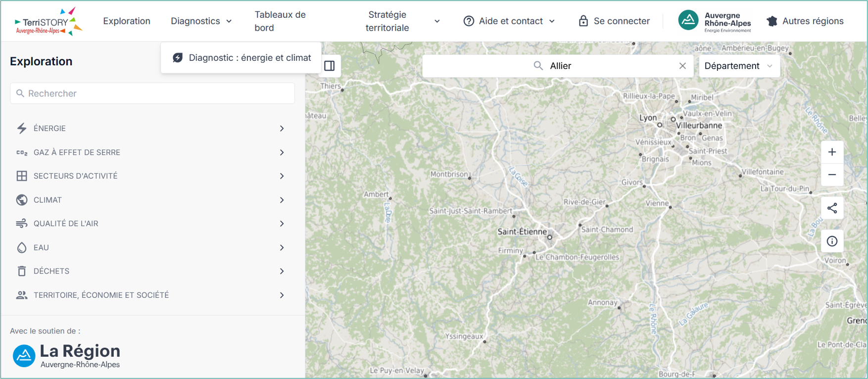This screenshot has width=868, height=379.
Task: Click the Territoire people icon
Action: pos(21,295)
